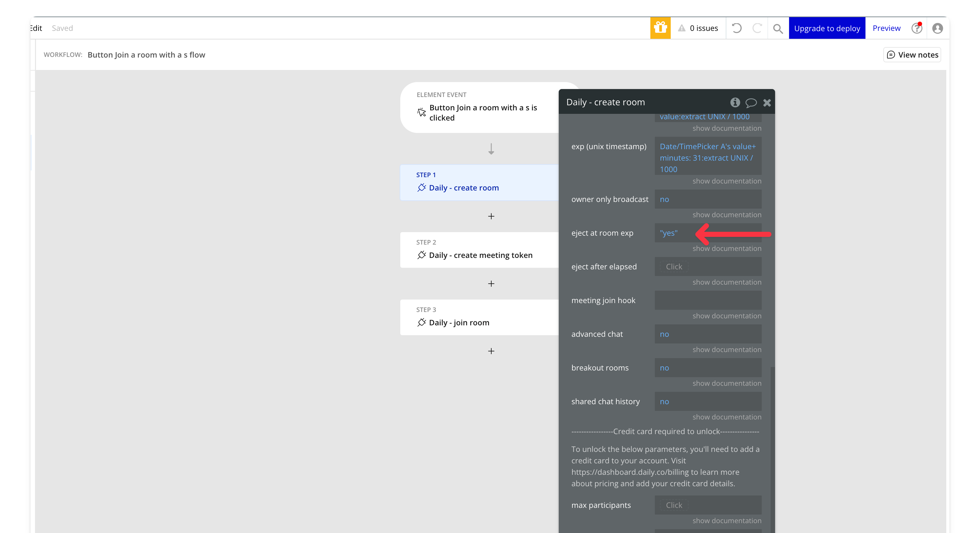Open the issues warning indicator
This screenshot has height=533, width=980.
point(698,28)
